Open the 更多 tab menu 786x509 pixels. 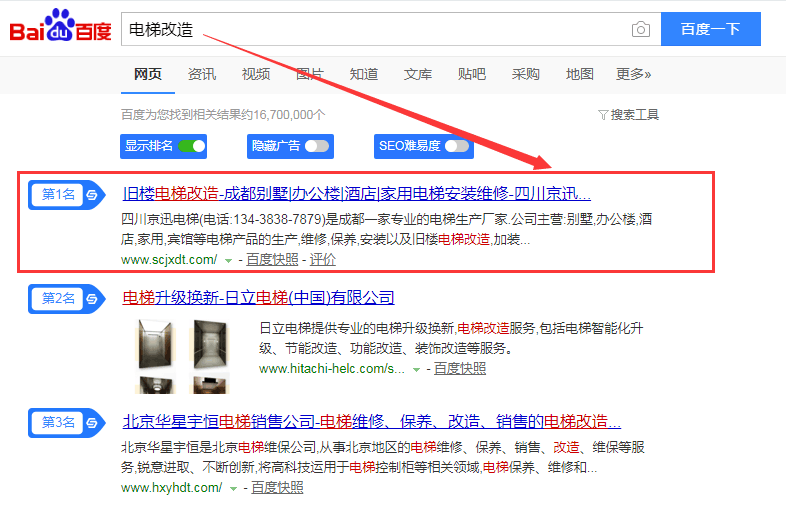point(633,74)
